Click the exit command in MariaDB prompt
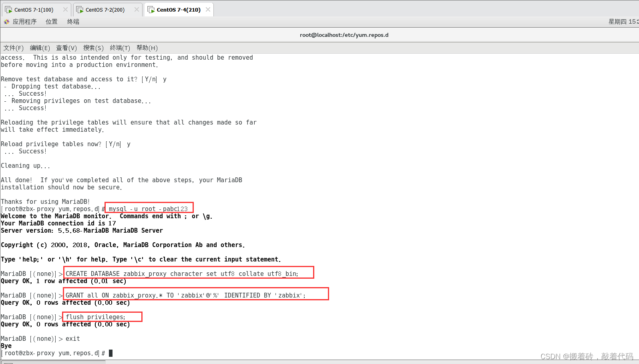The width and height of the screenshot is (639, 364). click(72, 339)
